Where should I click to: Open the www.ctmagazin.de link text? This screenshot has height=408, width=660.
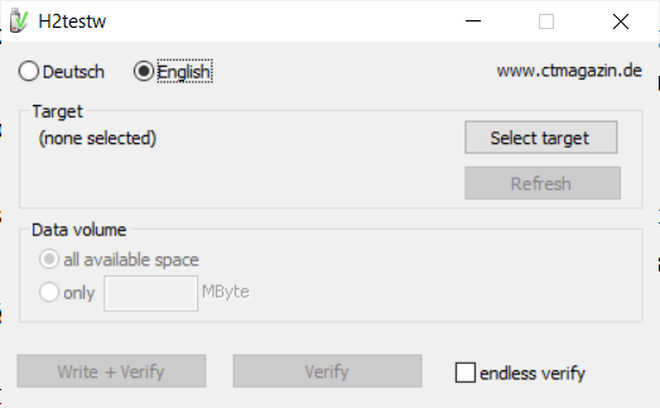[x=569, y=70]
